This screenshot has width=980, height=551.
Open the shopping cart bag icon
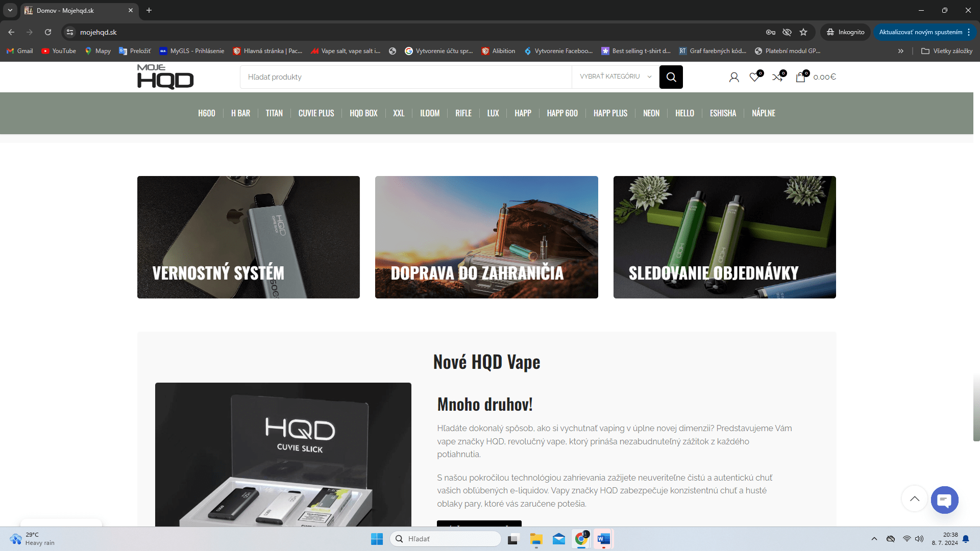click(x=800, y=77)
